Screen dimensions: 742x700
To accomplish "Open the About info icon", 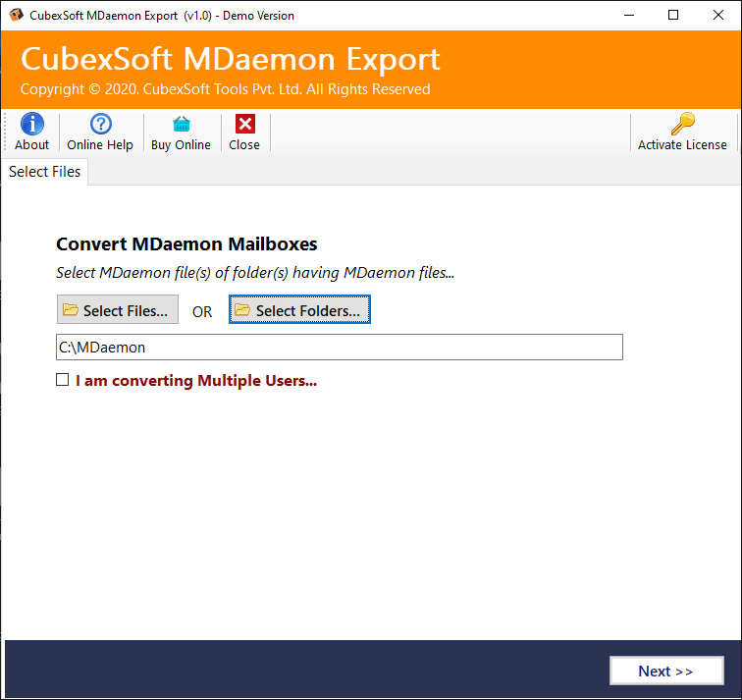I will click(x=31, y=124).
